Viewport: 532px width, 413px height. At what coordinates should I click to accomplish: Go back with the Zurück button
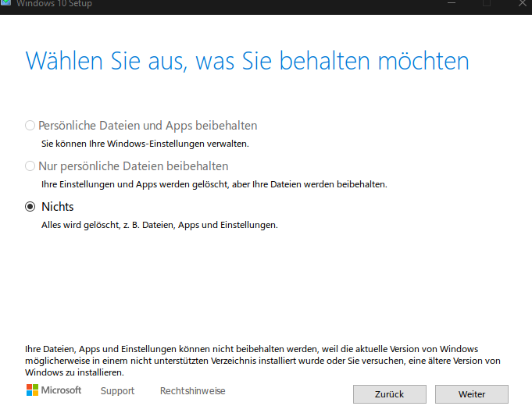coord(390,394)
